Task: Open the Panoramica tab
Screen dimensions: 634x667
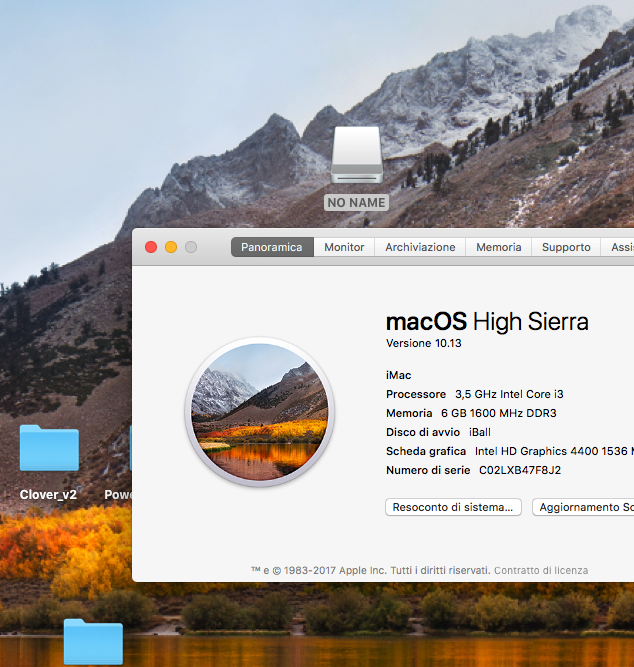Action: (272, 247)
